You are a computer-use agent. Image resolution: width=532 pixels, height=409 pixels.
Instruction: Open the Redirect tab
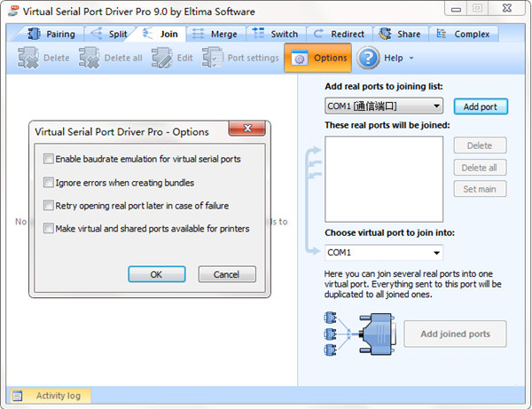tap(340, 34)
